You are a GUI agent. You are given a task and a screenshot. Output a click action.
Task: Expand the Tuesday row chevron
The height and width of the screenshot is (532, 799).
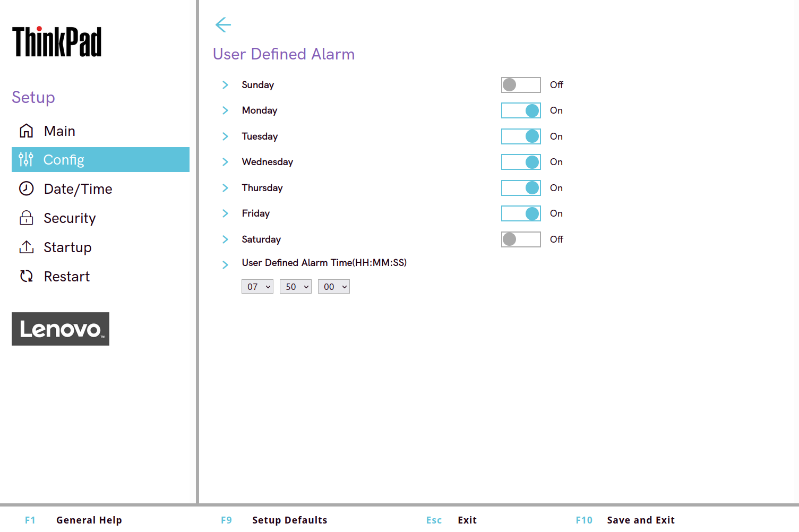point(225,136)
